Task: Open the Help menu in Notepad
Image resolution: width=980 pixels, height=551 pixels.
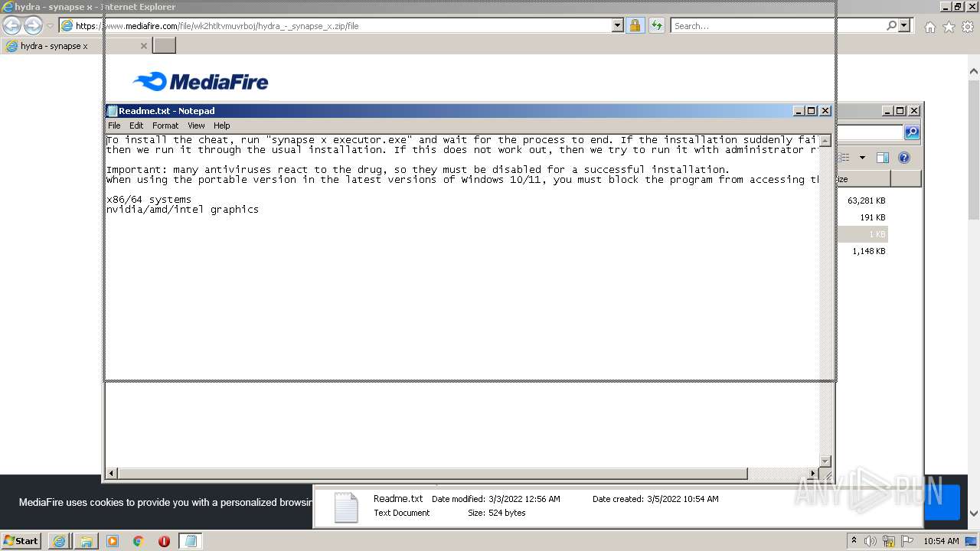Action: coord(221,126)
